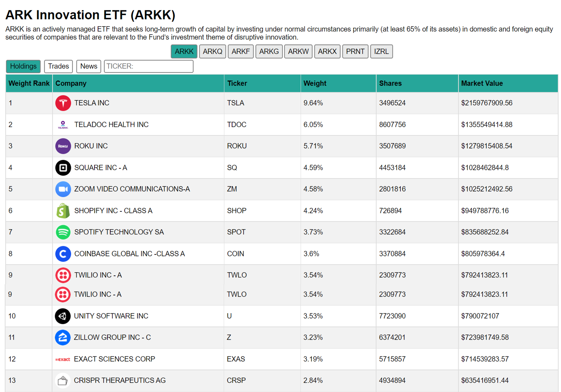The width and height of the screenshot is (561, 392).
Task: Click the Weight Rank column header
Action: click(29, 83)
